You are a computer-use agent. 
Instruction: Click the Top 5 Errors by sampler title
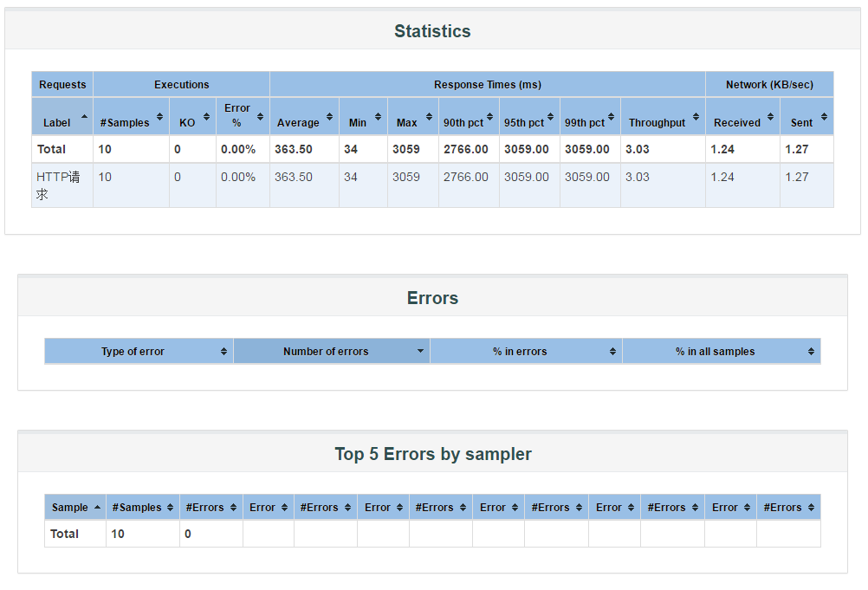point(433,454)
